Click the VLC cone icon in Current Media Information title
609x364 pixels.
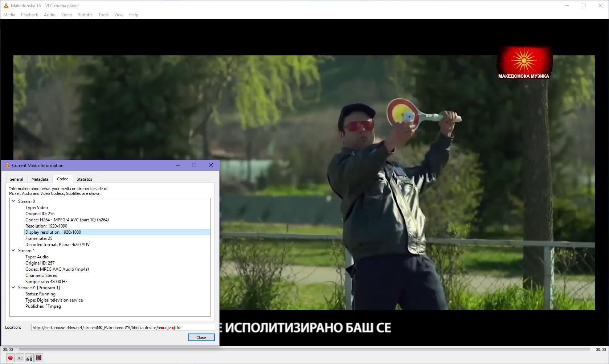(x=7, y=165)
